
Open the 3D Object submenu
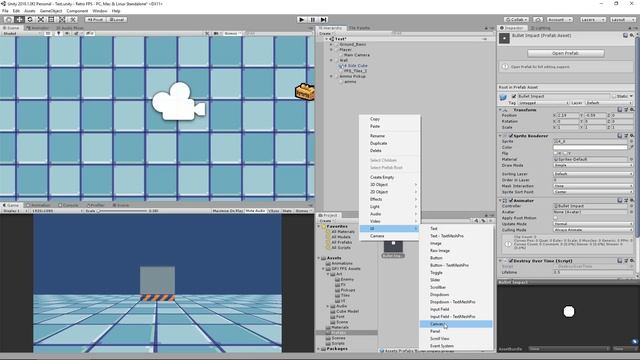[x=389, y=184]
